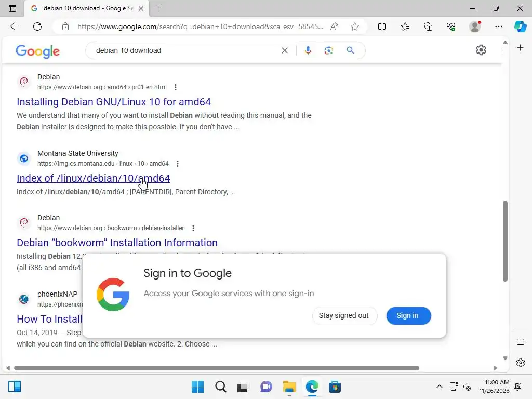Screen dimensions: 532x399
Task: Select the debian 10 download tab
Action: pyautogui.click(x=87, y=8)
